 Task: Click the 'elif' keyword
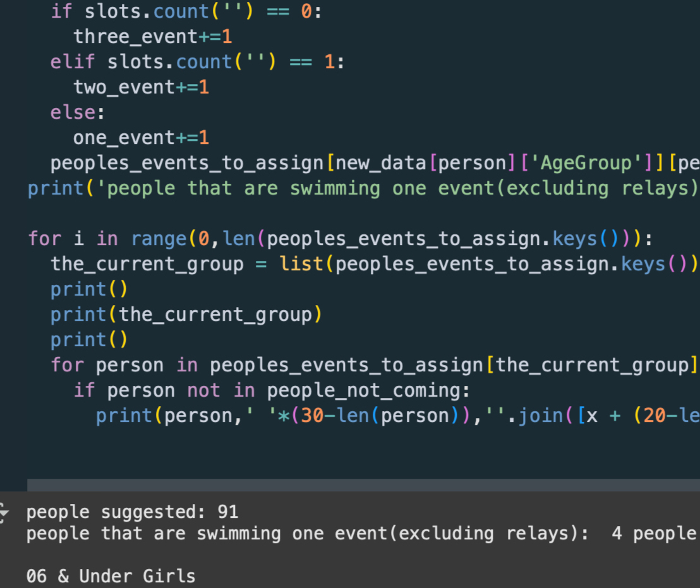(x=73, y=62)
